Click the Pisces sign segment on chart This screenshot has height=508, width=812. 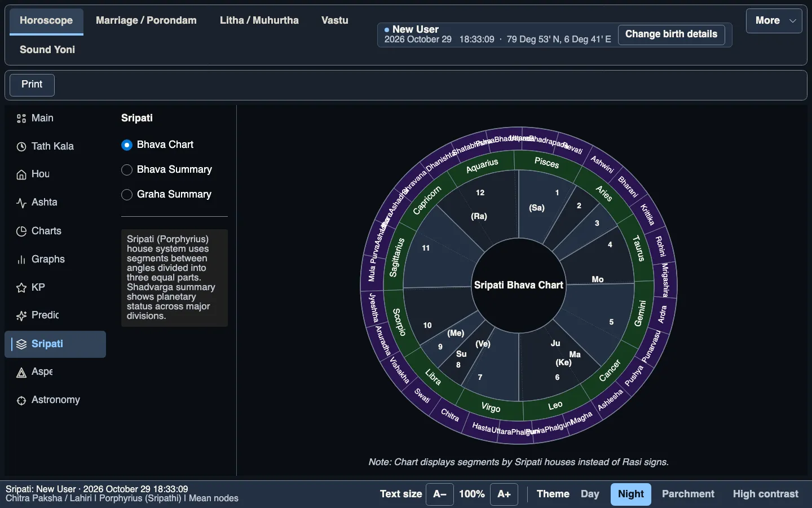coord(546,163)
